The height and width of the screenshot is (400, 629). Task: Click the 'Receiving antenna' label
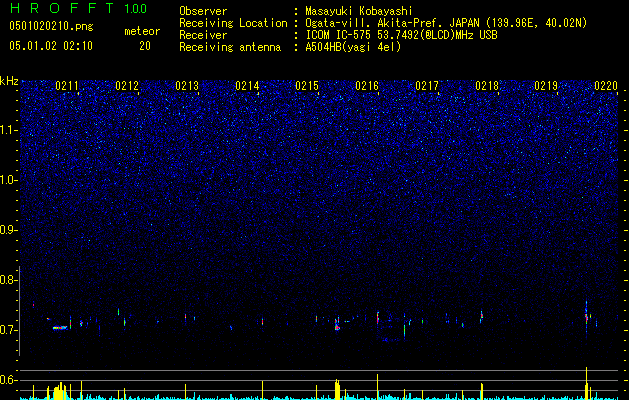coord(230,47)
